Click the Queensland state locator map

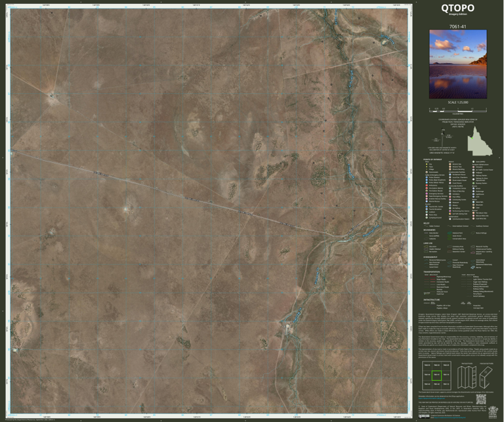tap(479, 141)
